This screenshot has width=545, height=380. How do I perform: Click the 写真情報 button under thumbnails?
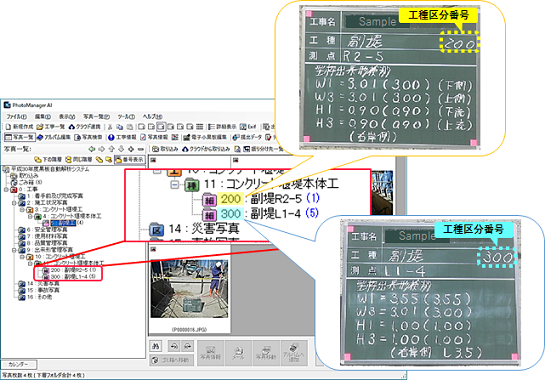[211, 353]
